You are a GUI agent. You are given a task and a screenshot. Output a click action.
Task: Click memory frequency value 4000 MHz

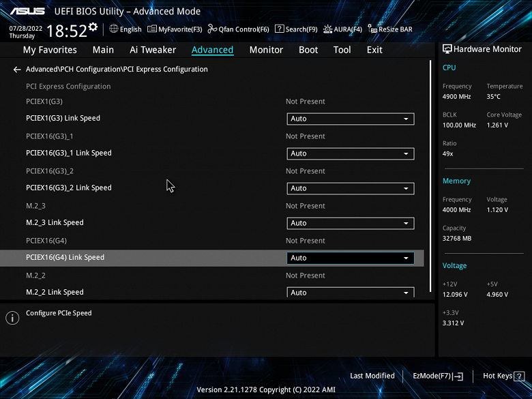456,210
